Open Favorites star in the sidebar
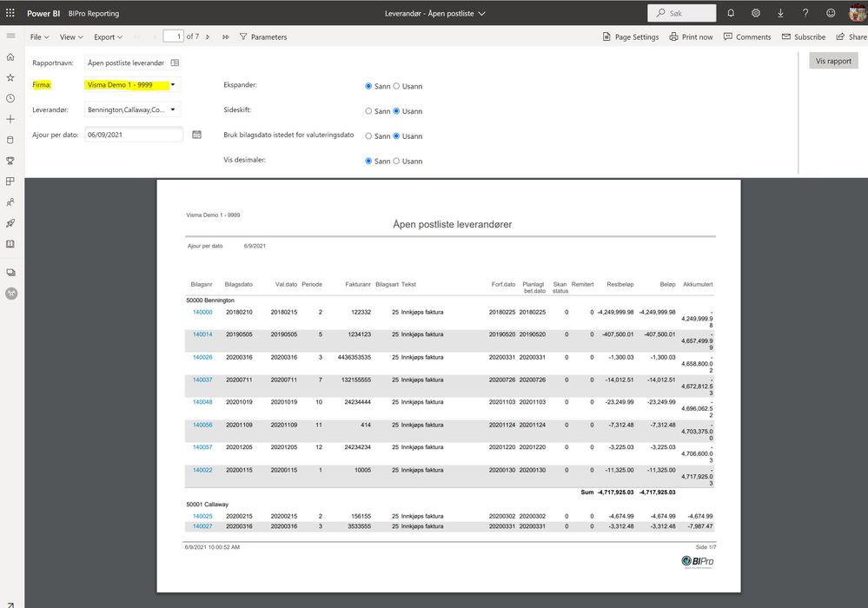Viewport: 868px width, 608px height. [x=10, y=77]
